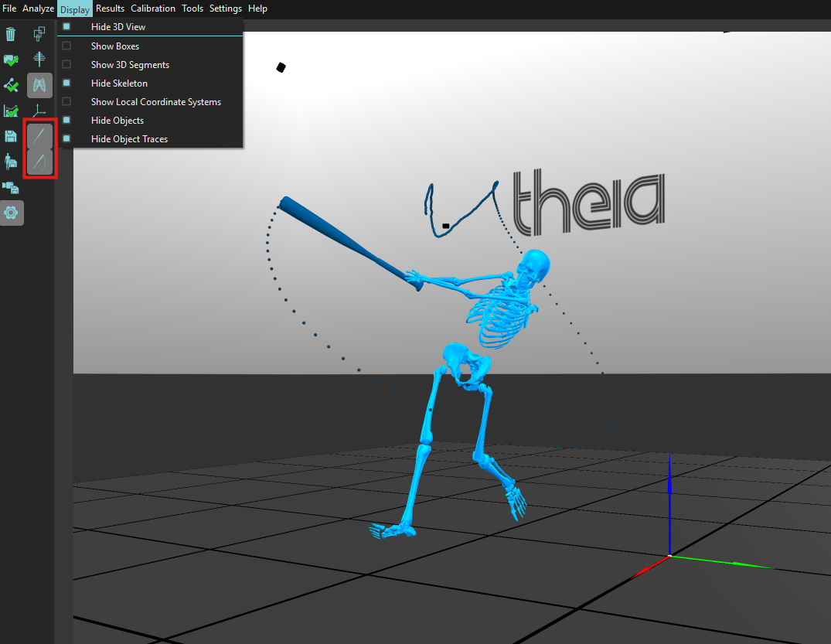This screenshot has height=644, width=831.
Task: Open the Calibration menu
Action: (x=152, y=9)
